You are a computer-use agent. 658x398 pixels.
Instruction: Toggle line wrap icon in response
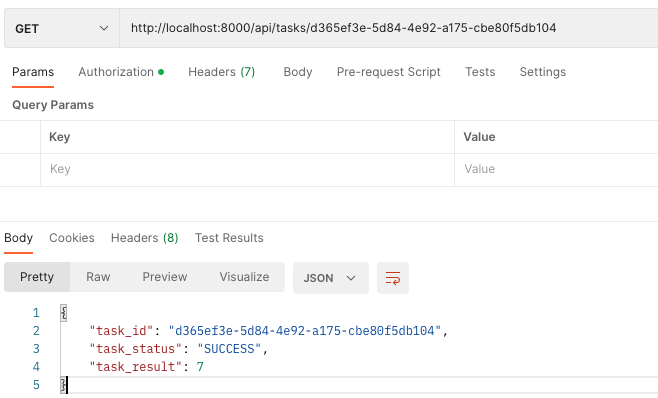393,278
